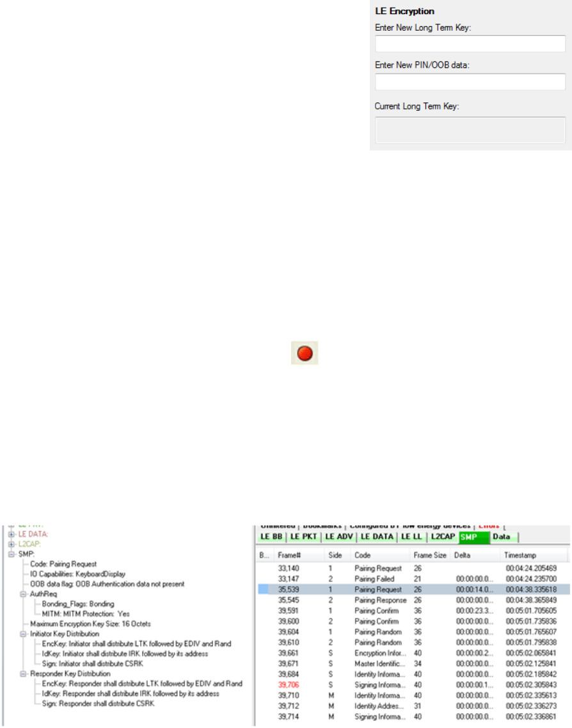Image resolution: width=572 pixels, height=728 pixels.
Task: Select Pairing Failed frame 33,147 row
Action: pos(377,578)
